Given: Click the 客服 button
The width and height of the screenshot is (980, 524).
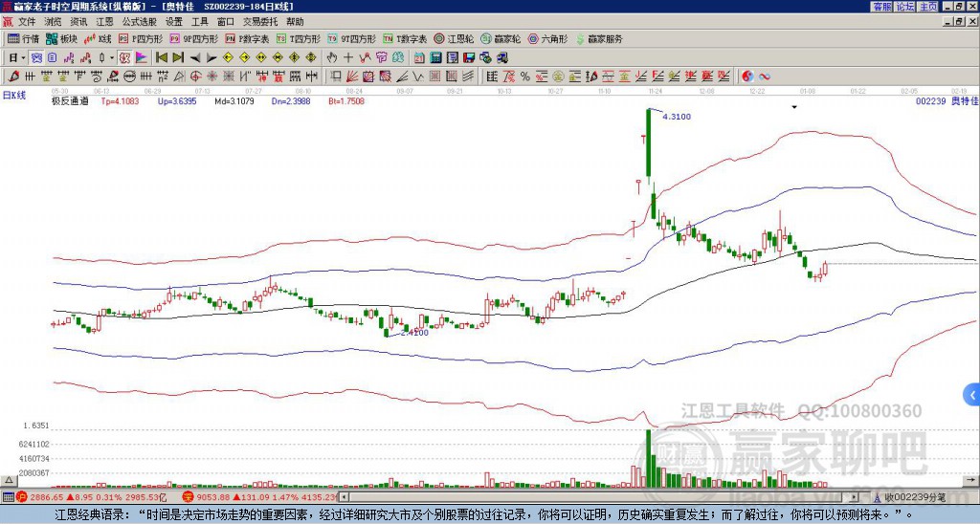Looking at the screenshot, I should [881, 7].
